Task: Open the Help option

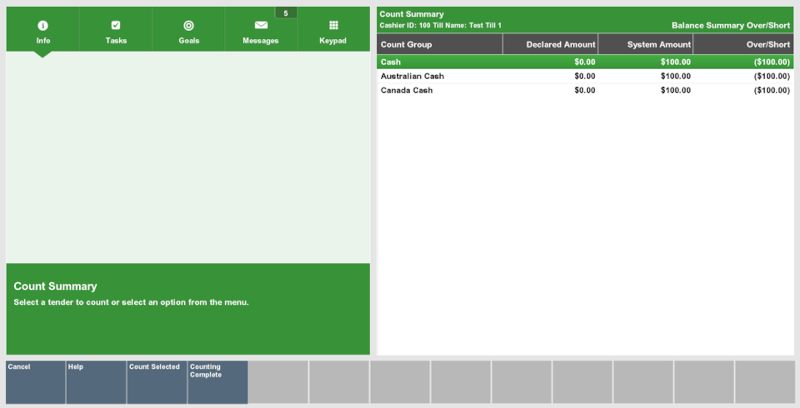Action: [x=96, y=382]
